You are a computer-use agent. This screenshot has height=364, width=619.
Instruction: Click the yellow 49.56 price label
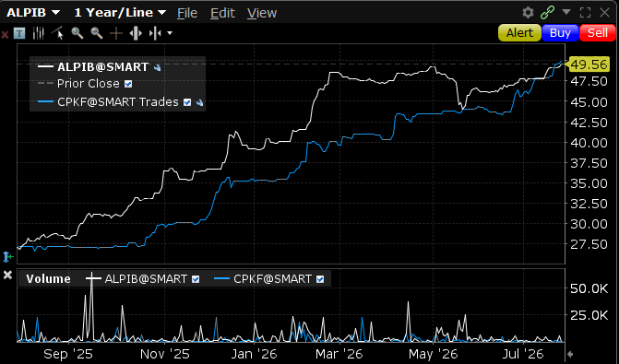coord(589,65)
